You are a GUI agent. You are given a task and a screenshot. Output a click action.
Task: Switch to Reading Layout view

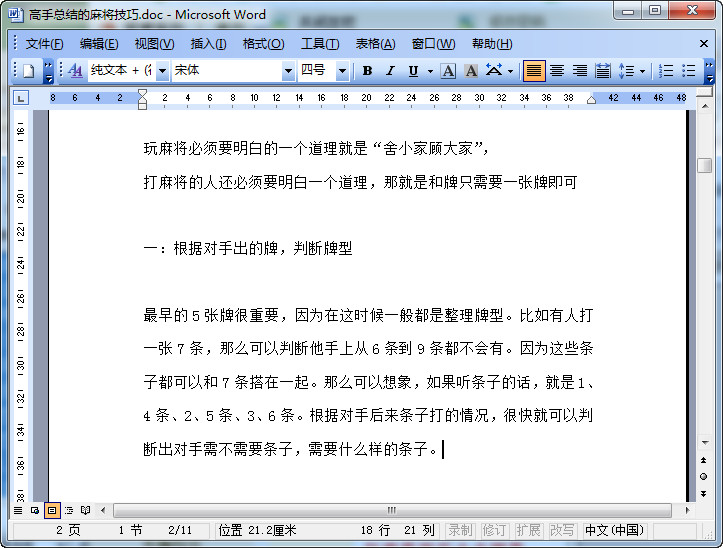(x=85, y=511)
